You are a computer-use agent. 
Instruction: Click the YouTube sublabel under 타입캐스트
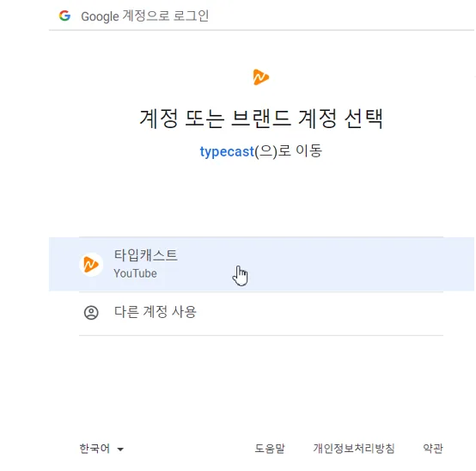(x=136, y=273)
